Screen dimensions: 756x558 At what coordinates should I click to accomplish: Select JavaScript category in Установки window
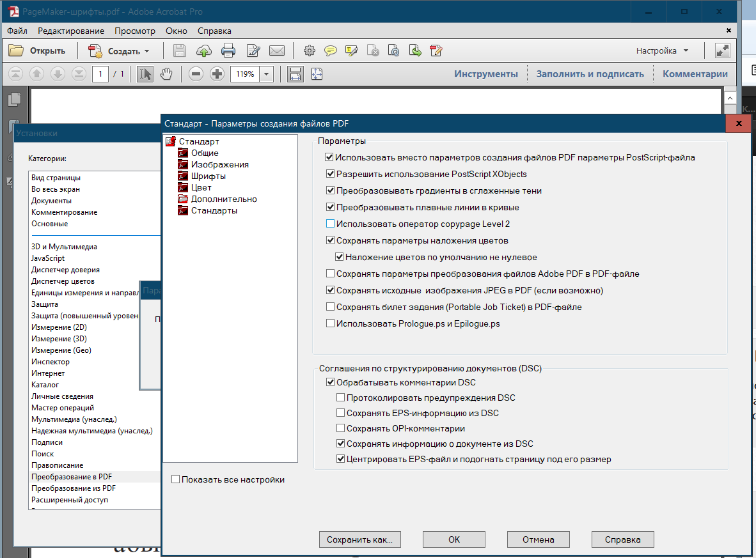[x=48, y=258]
